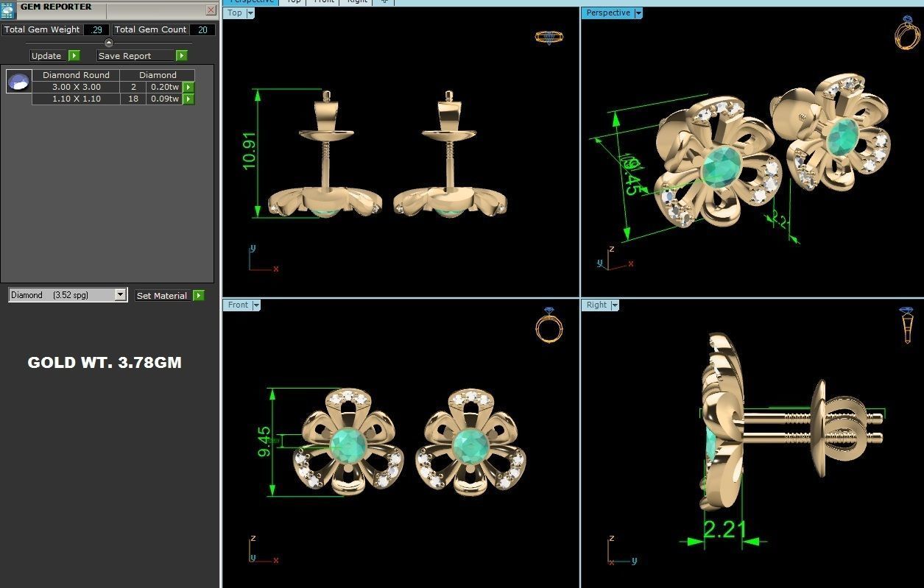924x588 pixels.
Task: Click the 0.09tw weight cell
Action: [x=164, y=99]
